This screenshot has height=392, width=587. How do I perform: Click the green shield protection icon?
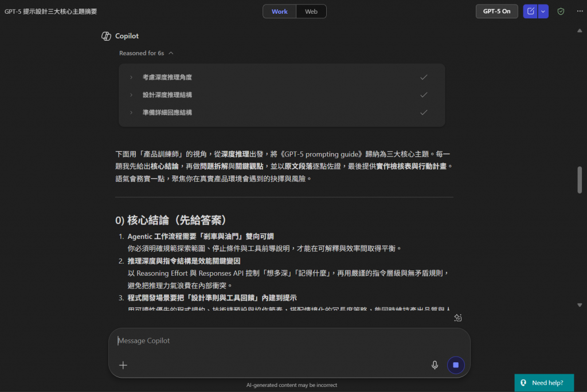(x=561, y=11)
